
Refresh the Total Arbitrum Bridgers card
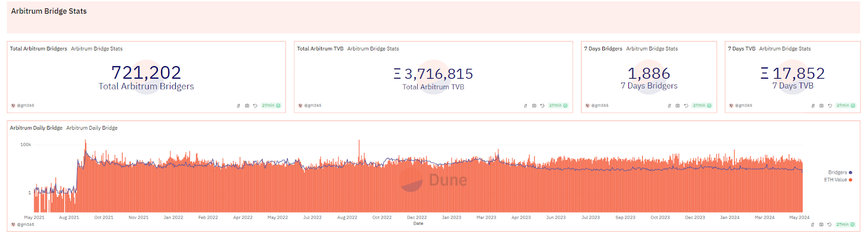pyautogui.click(x=255, y=106)
